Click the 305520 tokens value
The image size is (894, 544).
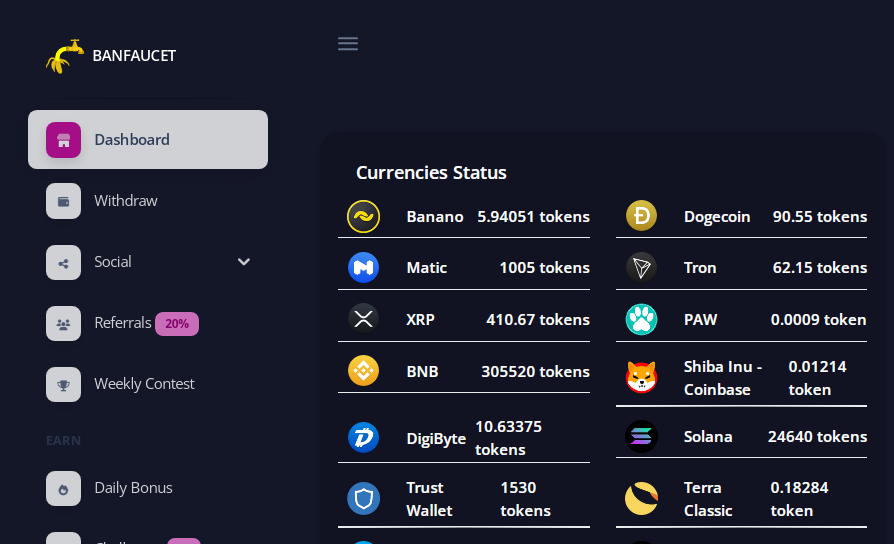(x=535, y=372)
